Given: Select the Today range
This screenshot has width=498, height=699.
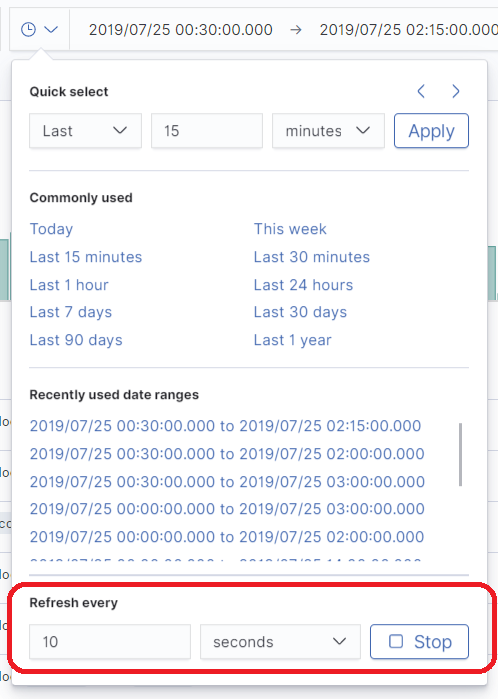Looking at the screenshot, I should pyautogui.click(x=51, y=229).
